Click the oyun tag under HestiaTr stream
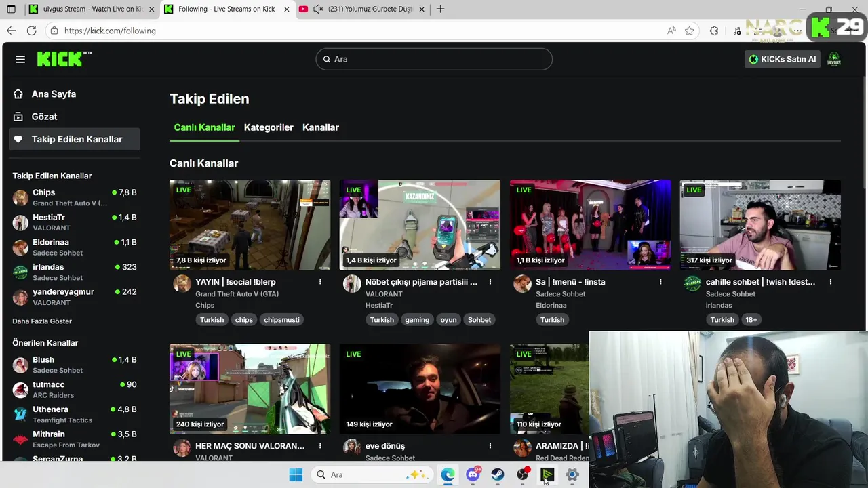The height and width of the screenshot is (488, 868). pyautogui.click(x=449, y=320)
